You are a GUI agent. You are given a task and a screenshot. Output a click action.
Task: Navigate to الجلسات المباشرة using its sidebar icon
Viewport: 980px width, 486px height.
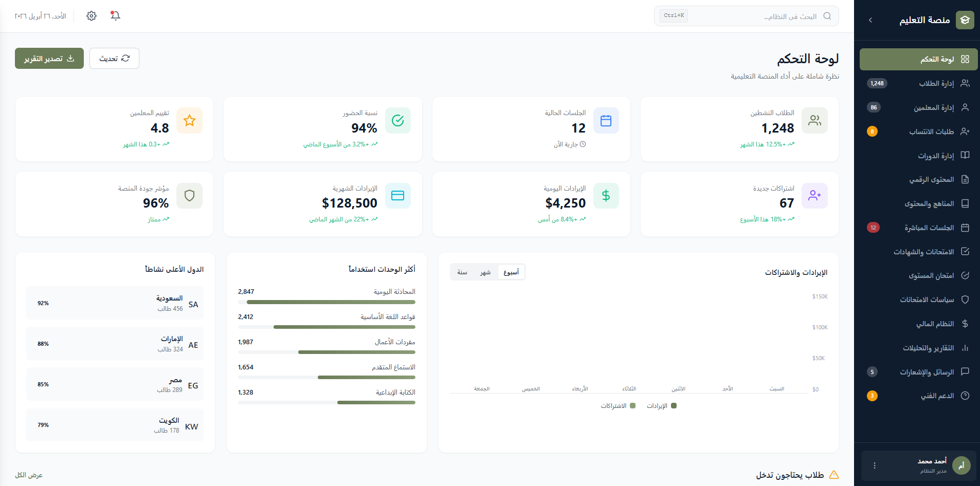coord(966,227)
